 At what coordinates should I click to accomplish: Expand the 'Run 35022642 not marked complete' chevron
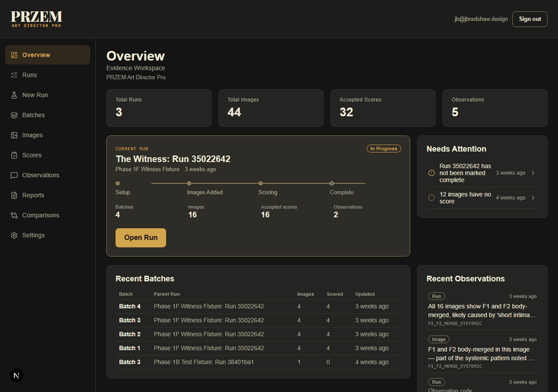tap(533, 173)
